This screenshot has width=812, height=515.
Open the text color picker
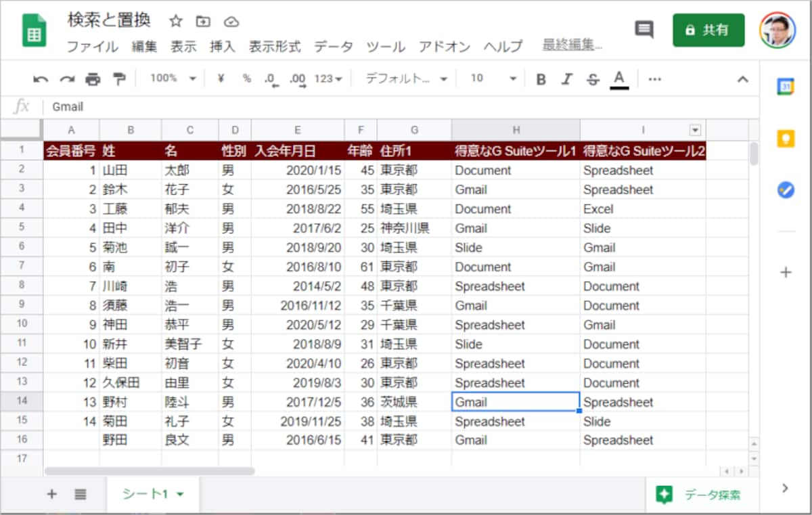coord(618,79)
